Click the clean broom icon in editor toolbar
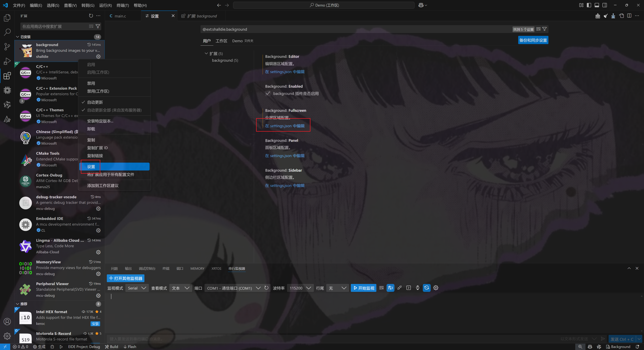644x350 pixels. click(605, 16)
